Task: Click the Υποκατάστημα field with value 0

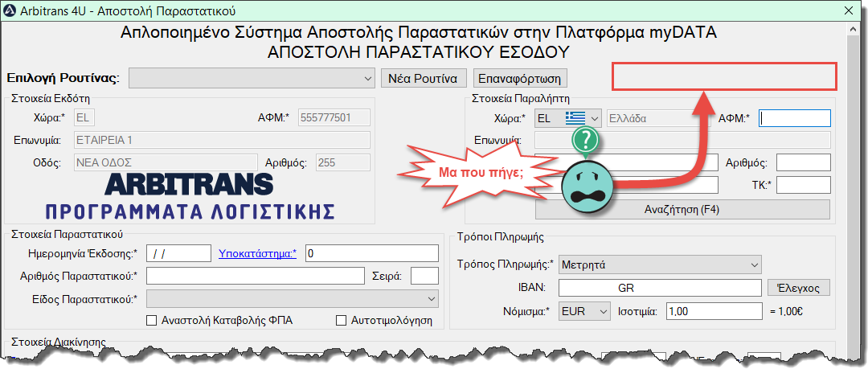Action: click(371, 253)
